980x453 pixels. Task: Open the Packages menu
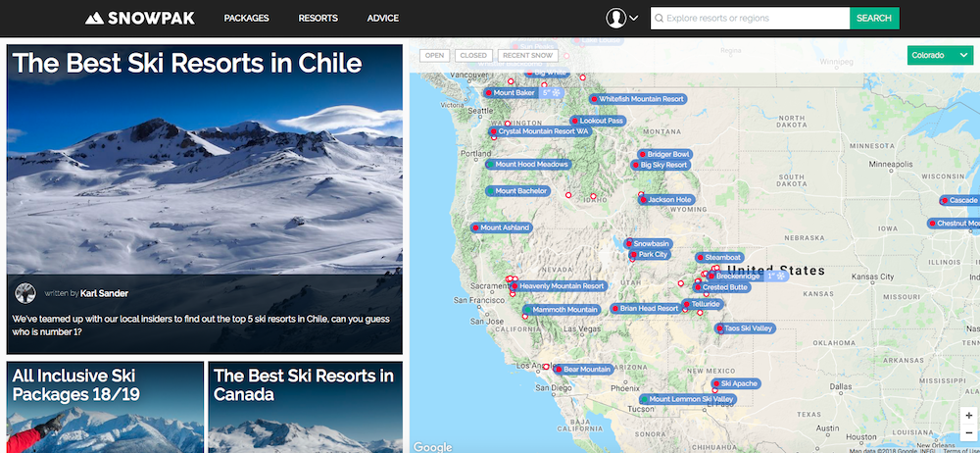246,19
